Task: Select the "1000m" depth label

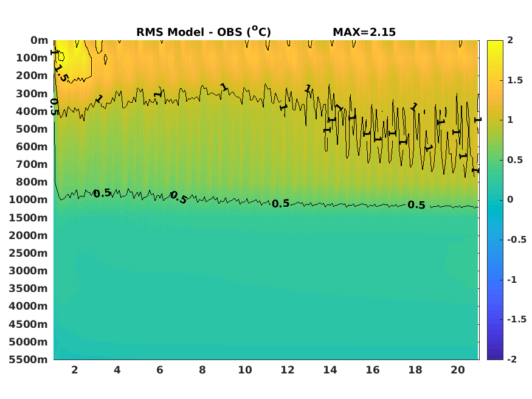Action: (x=28, y=199)
